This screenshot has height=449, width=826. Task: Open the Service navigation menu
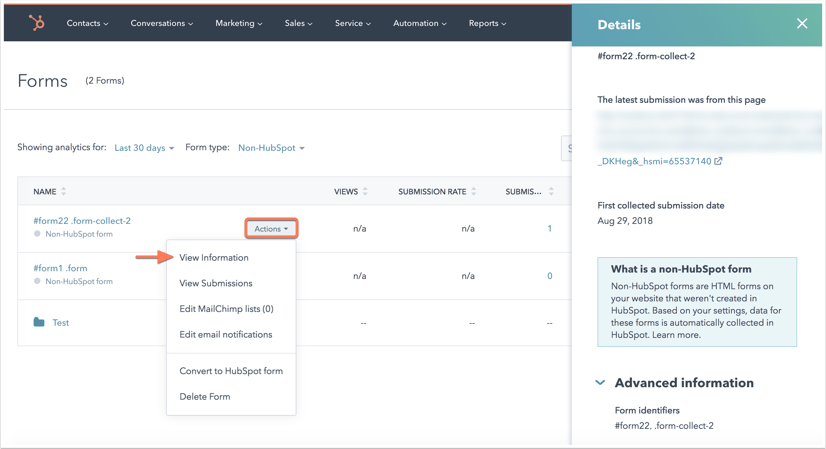352,23
